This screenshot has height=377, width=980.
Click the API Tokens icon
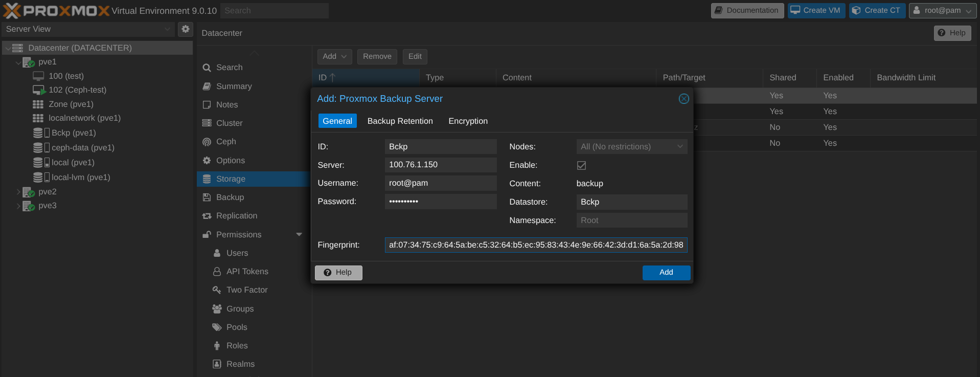tap(217, 272)
